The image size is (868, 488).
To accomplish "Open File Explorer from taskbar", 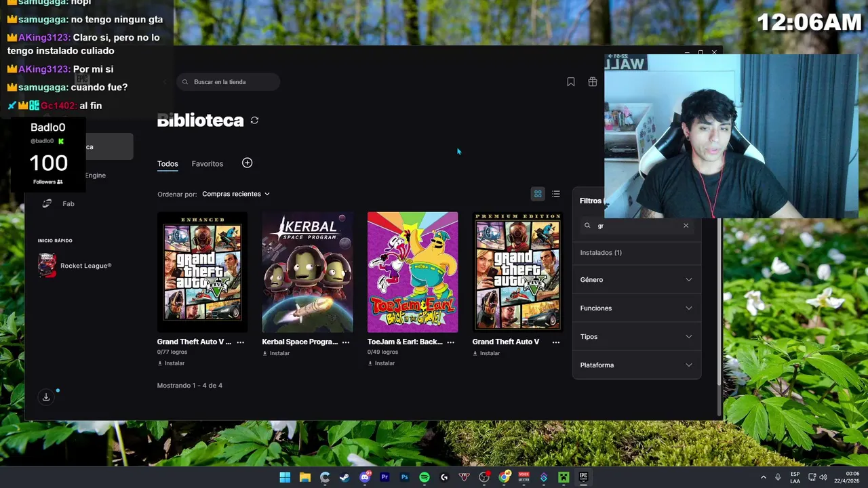I will pyautogui.click(x=305, y=477).
